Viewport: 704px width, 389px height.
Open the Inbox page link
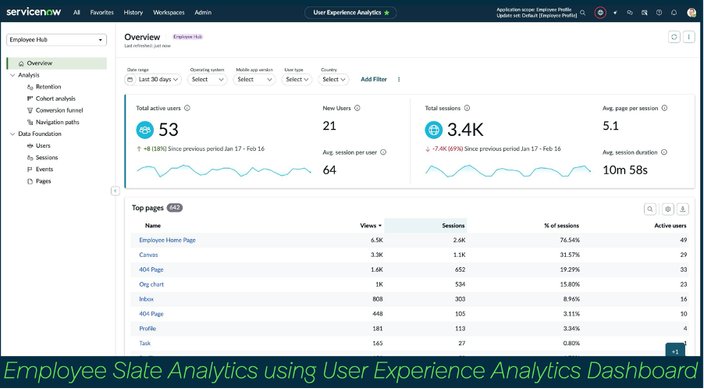pyautogui.click(x=146, y=299)
